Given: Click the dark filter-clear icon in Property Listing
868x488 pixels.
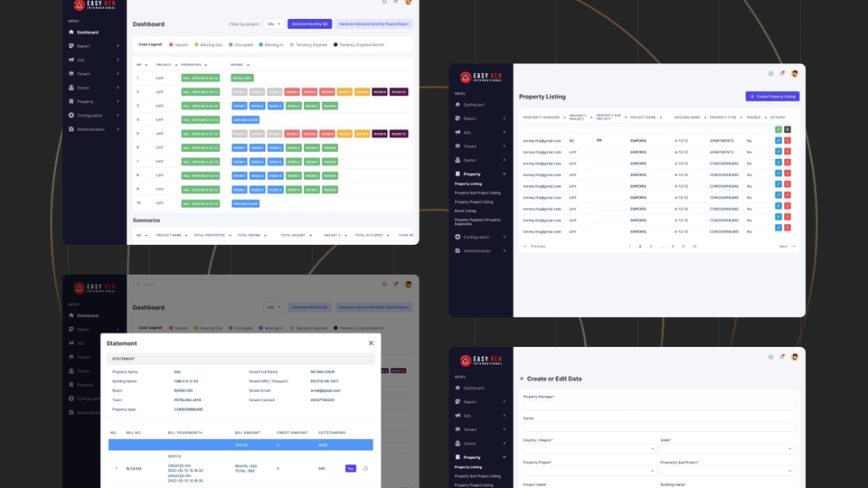Looking at the screenshot, I should (x=788, y=129).
